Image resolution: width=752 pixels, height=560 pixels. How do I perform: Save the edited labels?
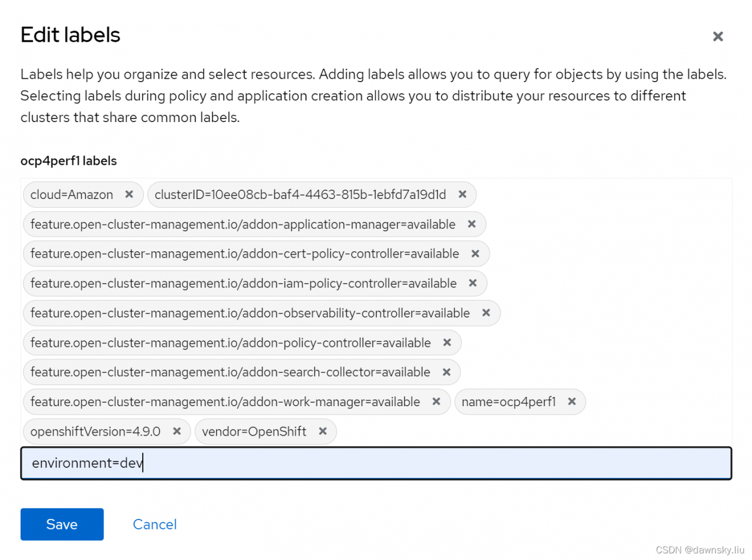[x=62, y=524]
